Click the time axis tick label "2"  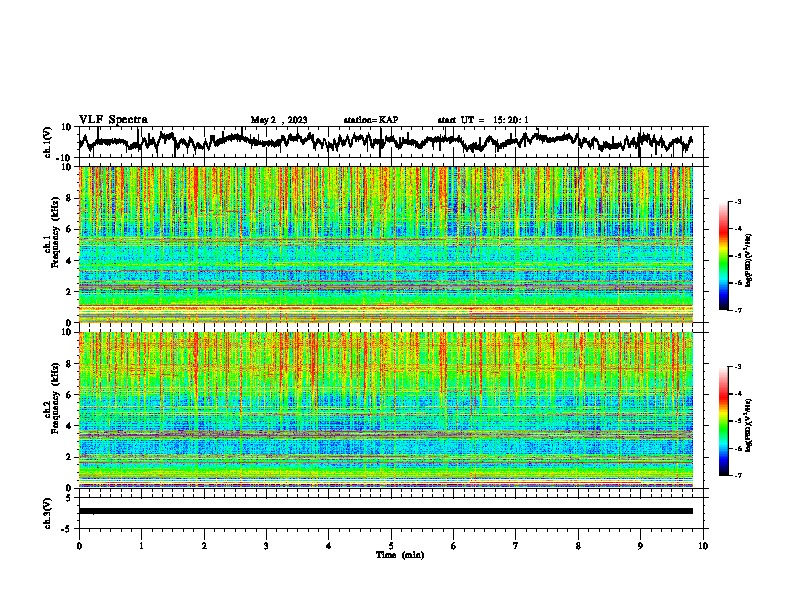click(x=204, y=546)
